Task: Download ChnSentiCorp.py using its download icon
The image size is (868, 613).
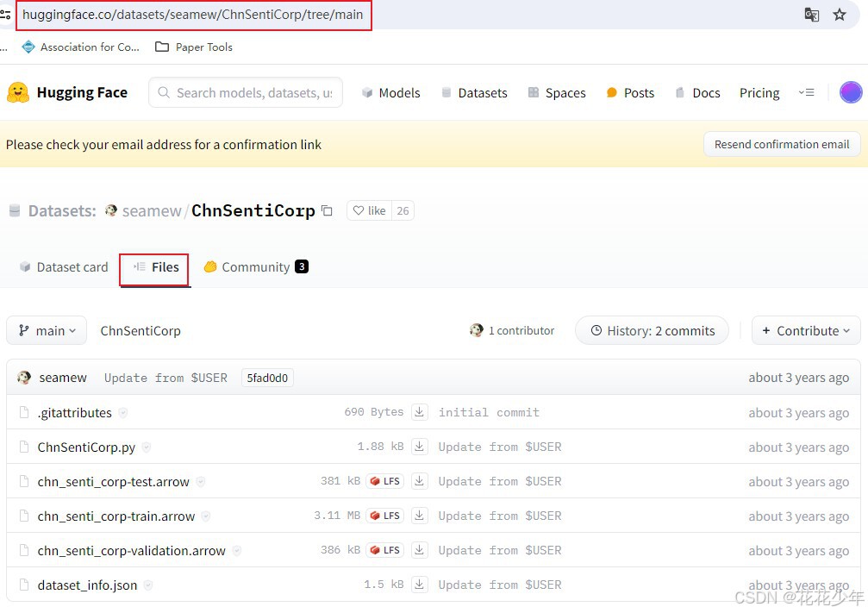Action: point(420,447)
